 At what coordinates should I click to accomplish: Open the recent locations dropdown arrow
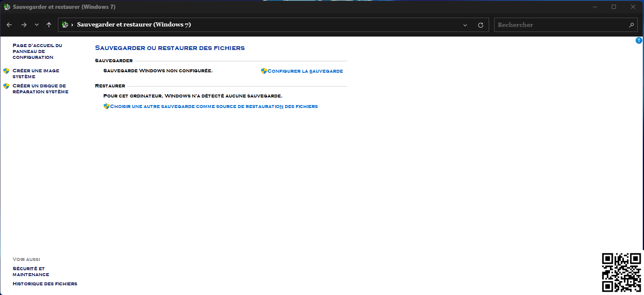[x=37, y=25]
